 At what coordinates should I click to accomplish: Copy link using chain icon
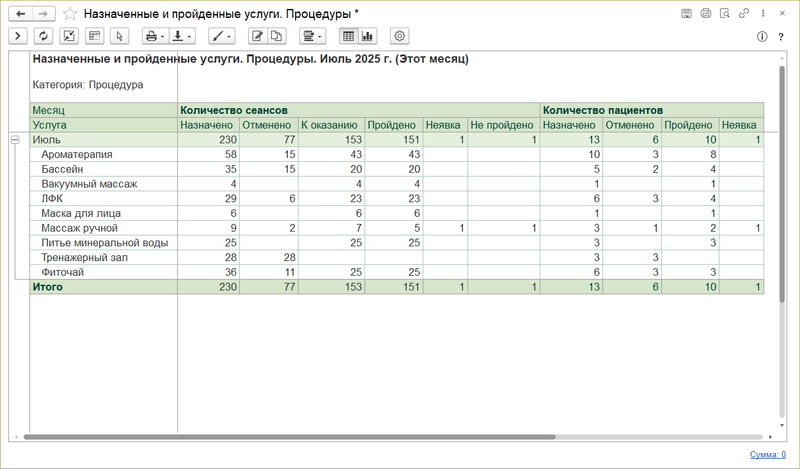click(x=744, y=14)
